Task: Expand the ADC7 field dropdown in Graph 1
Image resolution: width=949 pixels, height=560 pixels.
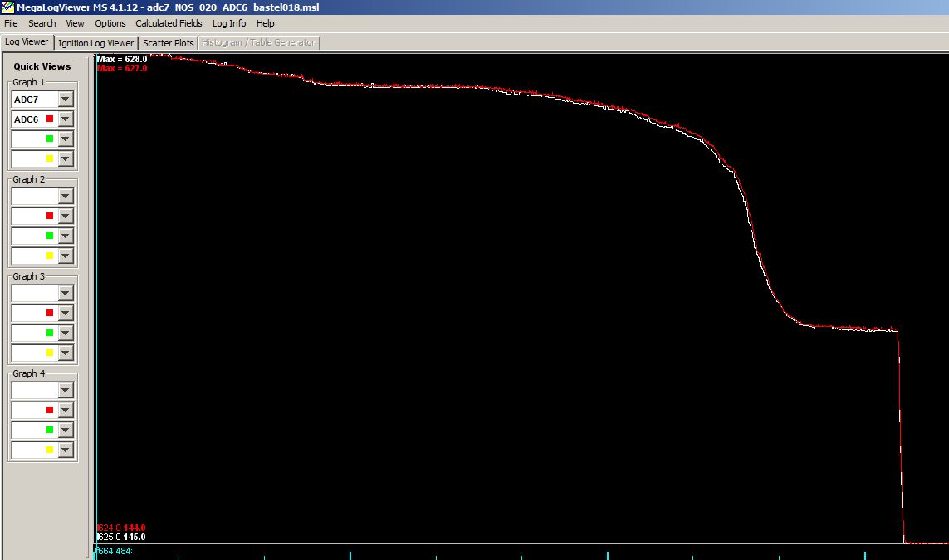Action: 66,100
